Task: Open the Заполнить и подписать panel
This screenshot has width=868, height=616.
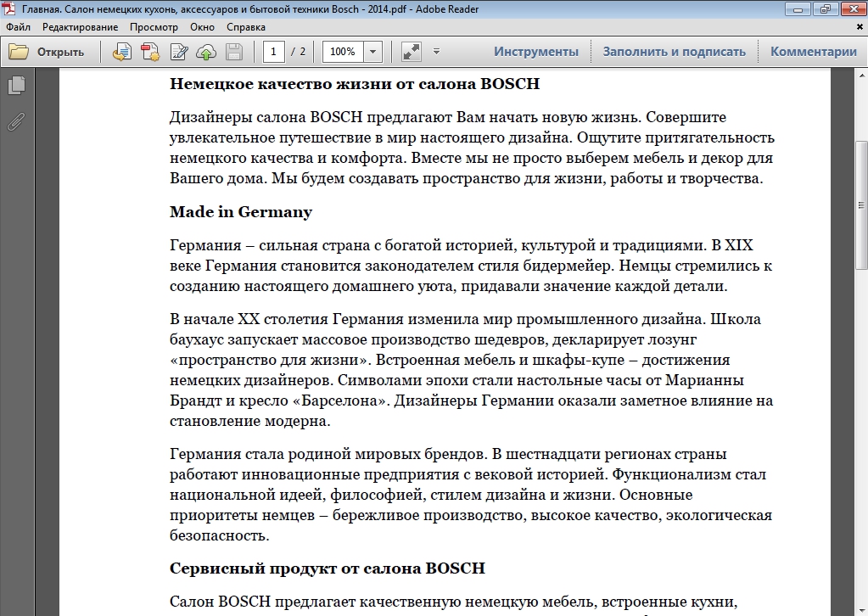Action: [675, 52]
